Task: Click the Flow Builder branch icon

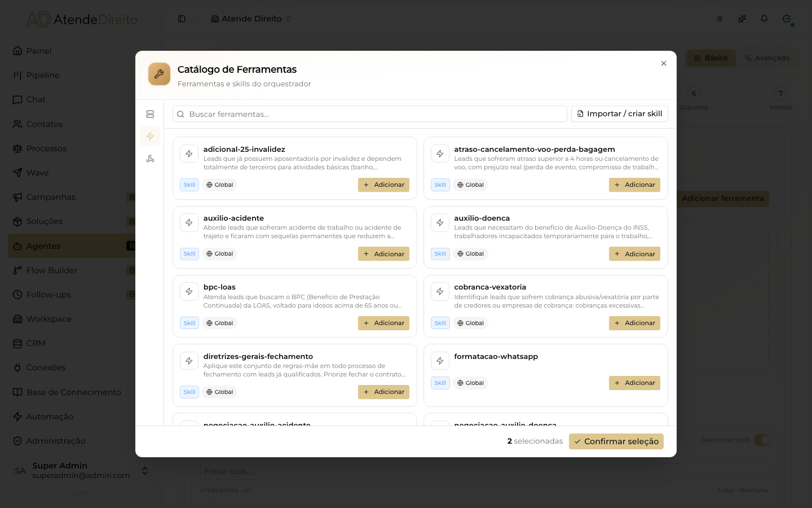Action: click(17, 270)
